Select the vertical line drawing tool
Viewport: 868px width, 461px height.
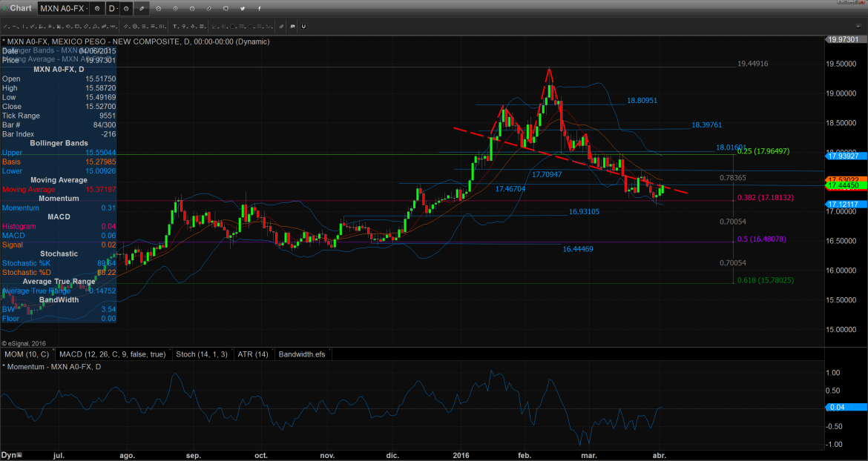click(24, 26)
